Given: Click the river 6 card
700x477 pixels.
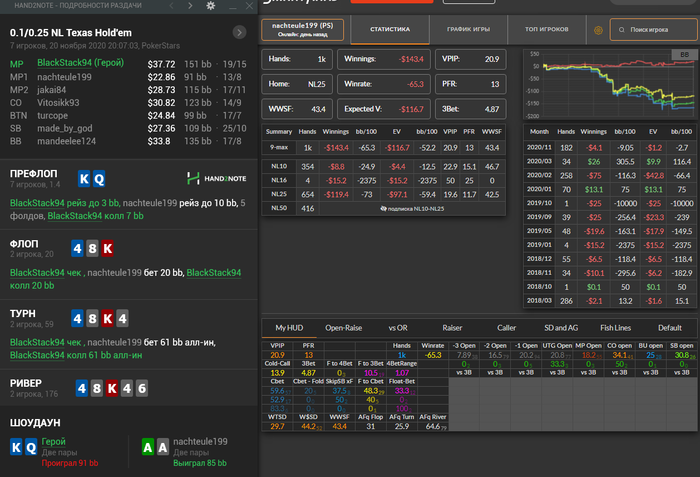Looking at the screenshot, I should point(142,388).
